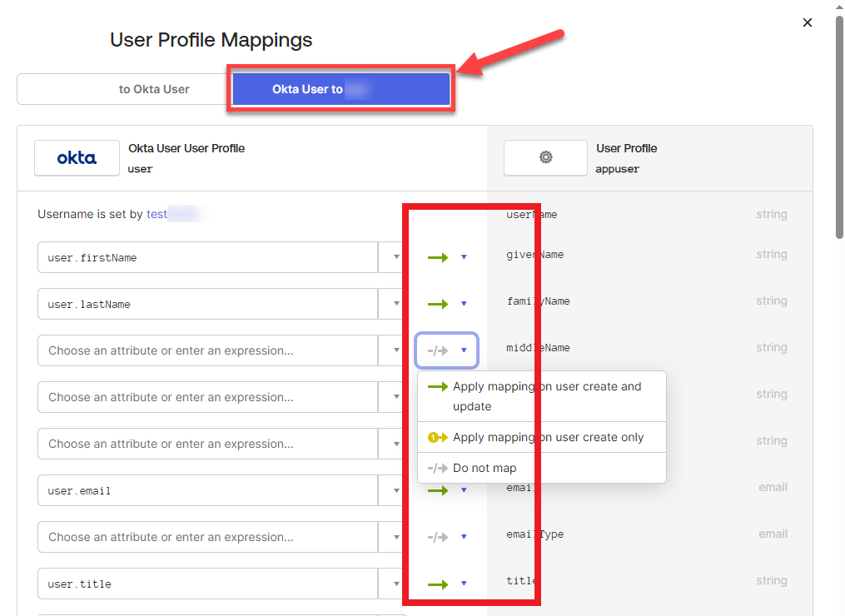Click the user.email mapping field
Screen dimensions: 845x616
[207, 490]
